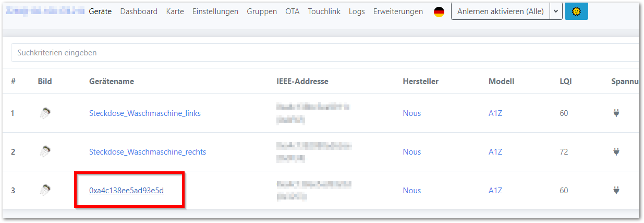
Task: Expand the Anlernen aktivieren dropdown arrow
Action: (556, 11)
